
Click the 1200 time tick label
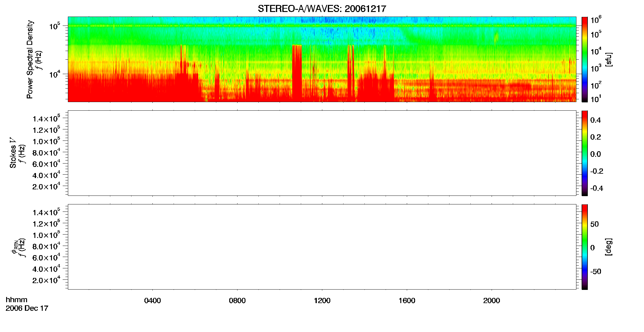point(322,301)
